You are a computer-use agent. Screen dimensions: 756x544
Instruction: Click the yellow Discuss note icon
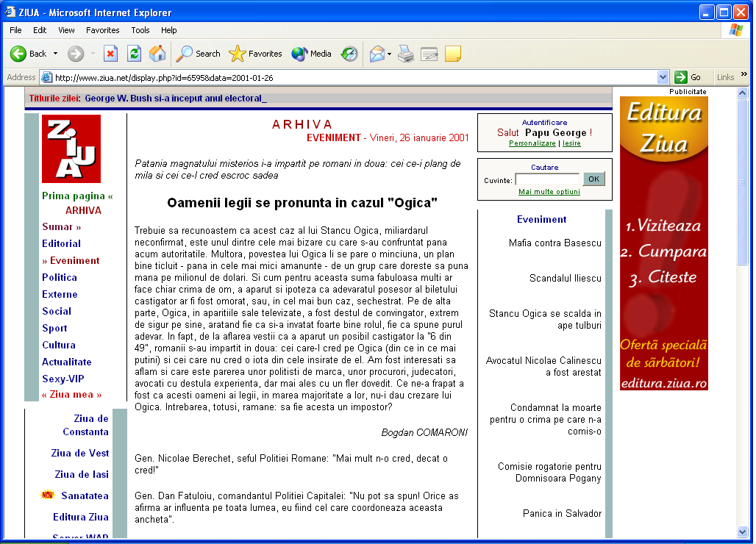(453, 54)
